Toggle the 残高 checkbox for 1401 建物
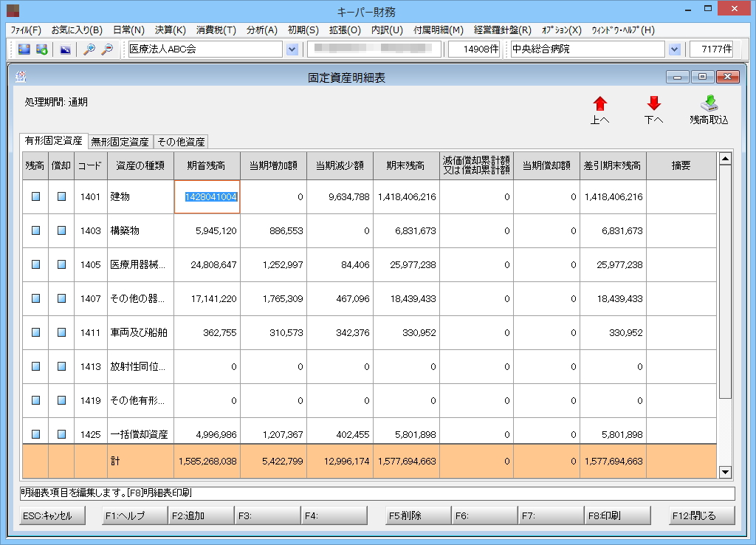The height and width of the screenshot is (545, 756). point(35,196)
